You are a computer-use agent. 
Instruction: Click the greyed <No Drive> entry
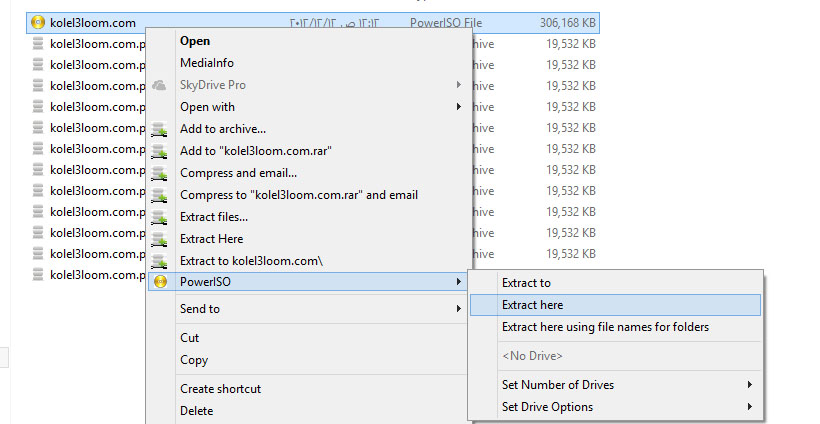[532, 356]
